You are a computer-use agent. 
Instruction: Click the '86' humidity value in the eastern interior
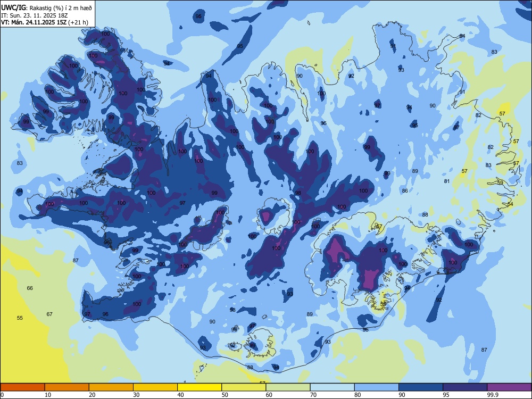tap(405, 190)
